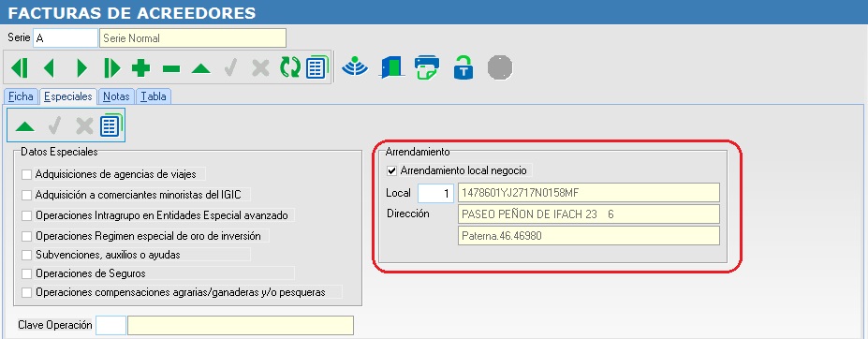Check Operaciones de Seguros option
868x339 pixels.
(26, 273)
